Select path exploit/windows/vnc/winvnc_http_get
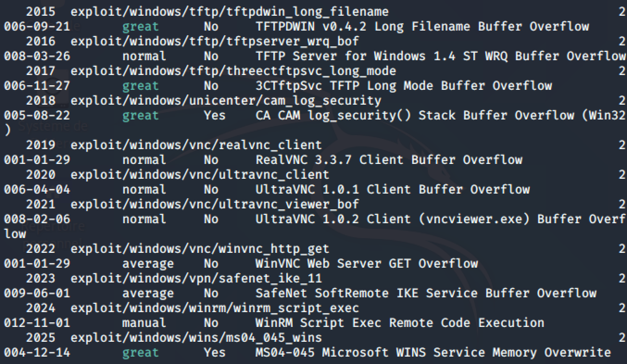Screen dimensions: 627x364 click(x=200, y=249)
